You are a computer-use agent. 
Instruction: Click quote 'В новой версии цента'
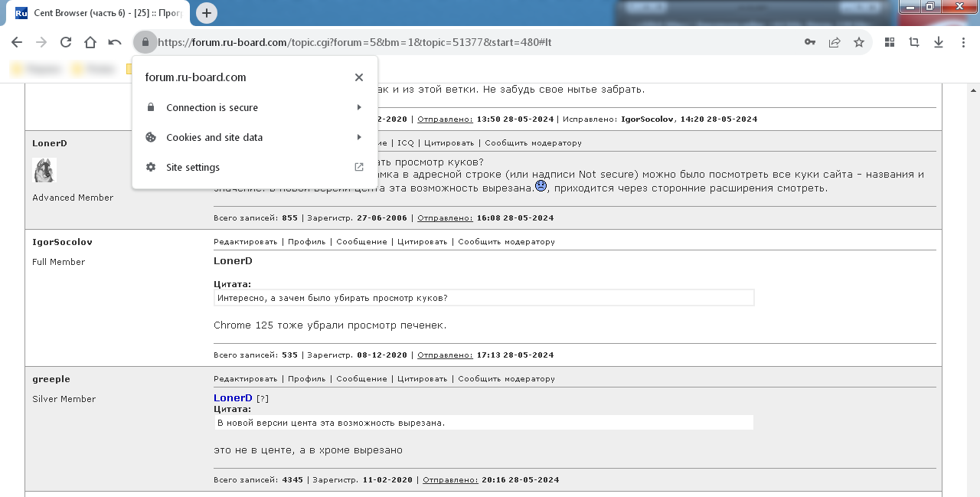484,423
